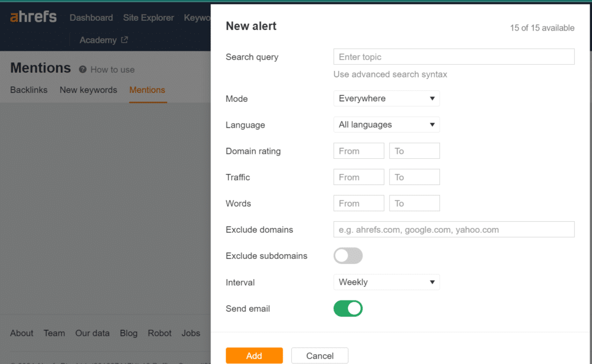Open the How to use link
The height and width of the screenshot is (364, 592).
[113, 69]
